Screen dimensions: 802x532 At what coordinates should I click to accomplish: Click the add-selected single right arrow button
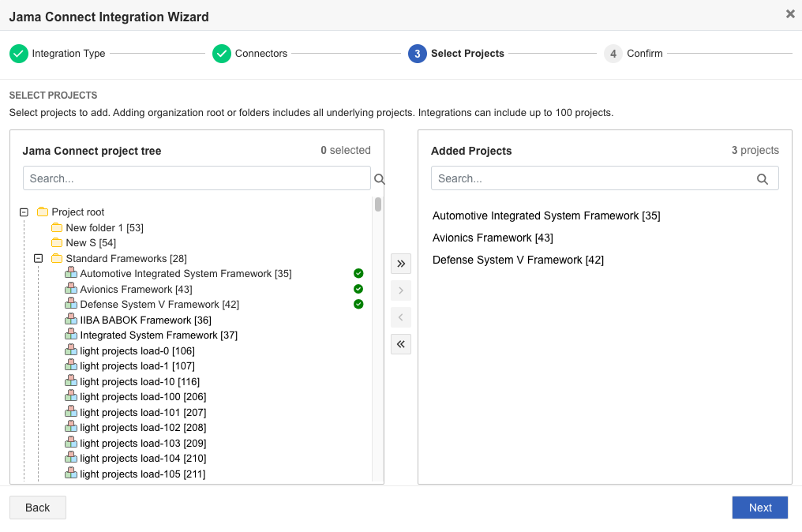coord(401,290)
